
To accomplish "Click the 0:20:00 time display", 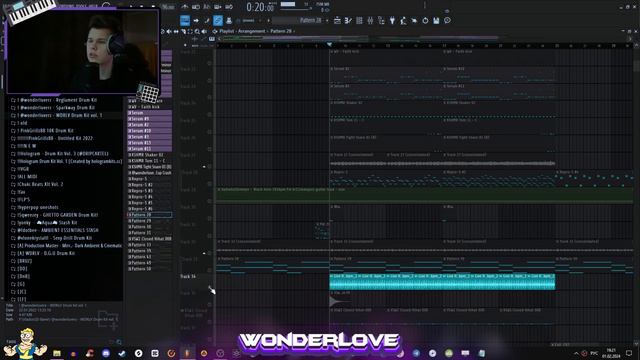I will (260, 7).
